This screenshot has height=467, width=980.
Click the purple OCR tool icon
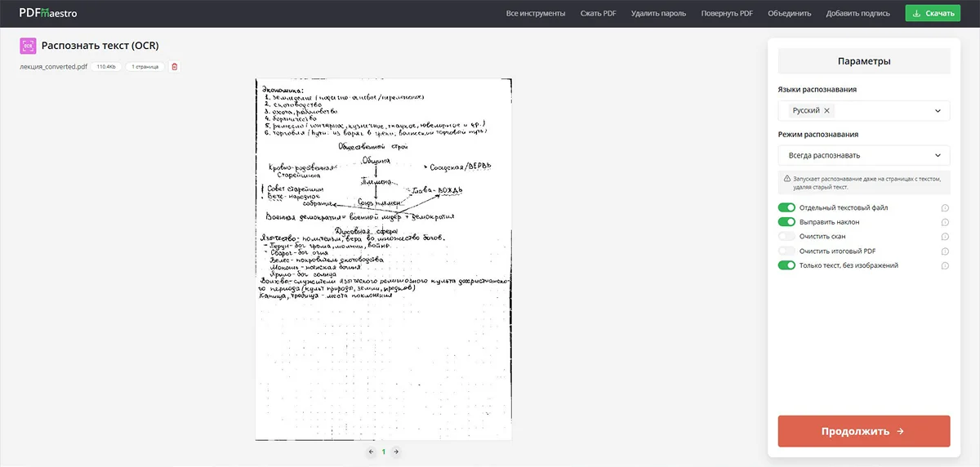tap(28, 46)
